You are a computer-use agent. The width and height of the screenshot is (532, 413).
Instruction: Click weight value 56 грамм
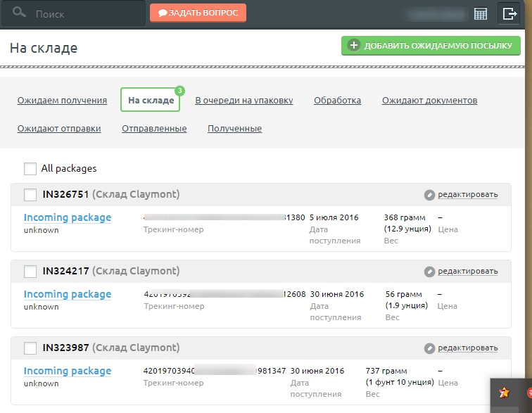coord(404,294)
